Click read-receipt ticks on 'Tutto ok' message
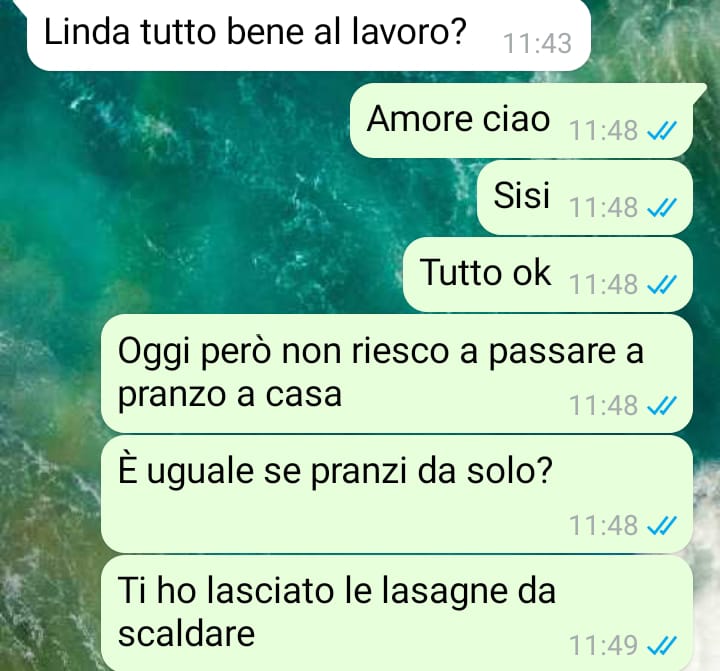The width and height of the screenshot is (720, 671). click(662, 285)
